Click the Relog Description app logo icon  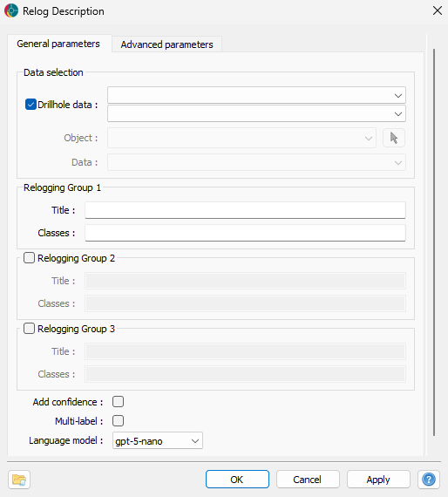tap(11, 10)
